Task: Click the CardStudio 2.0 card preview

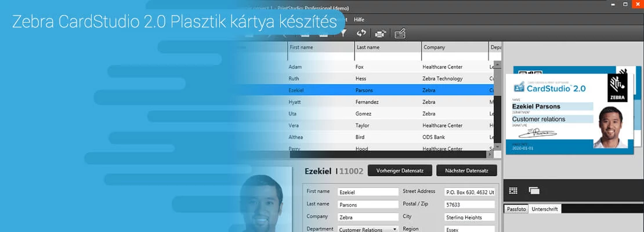Action: 570,114
